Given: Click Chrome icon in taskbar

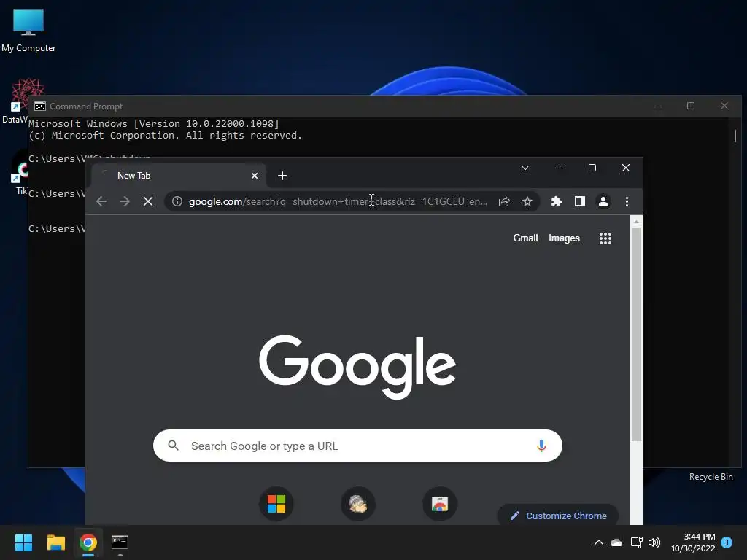Looking at the screenshot, I should pyautogui.click(x=88, y=542).
